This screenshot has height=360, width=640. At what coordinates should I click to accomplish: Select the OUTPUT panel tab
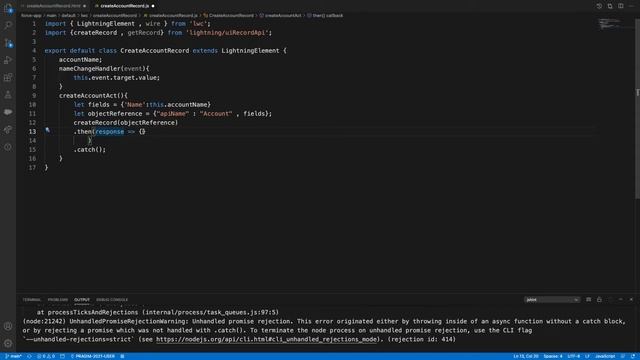coord(82,300)
